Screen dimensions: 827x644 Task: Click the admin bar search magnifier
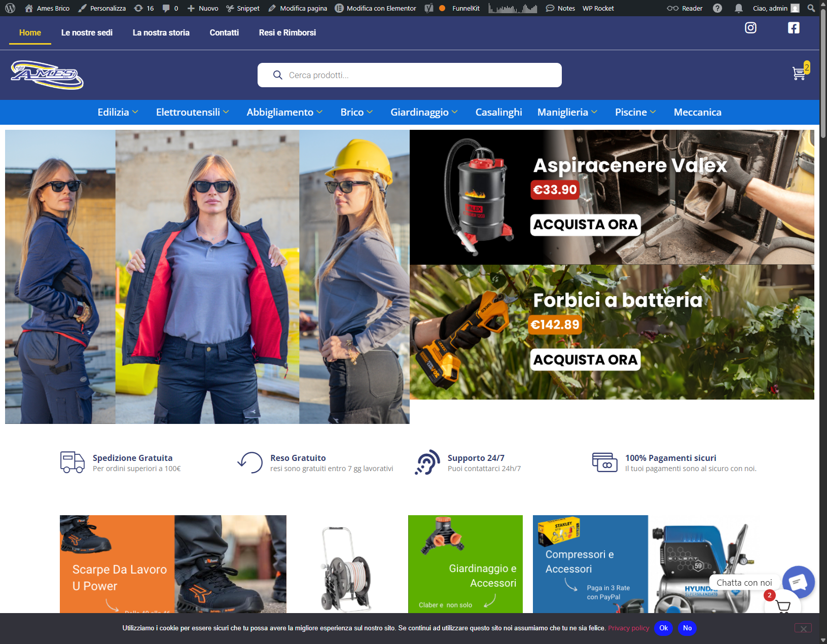(x=811, y=8)
